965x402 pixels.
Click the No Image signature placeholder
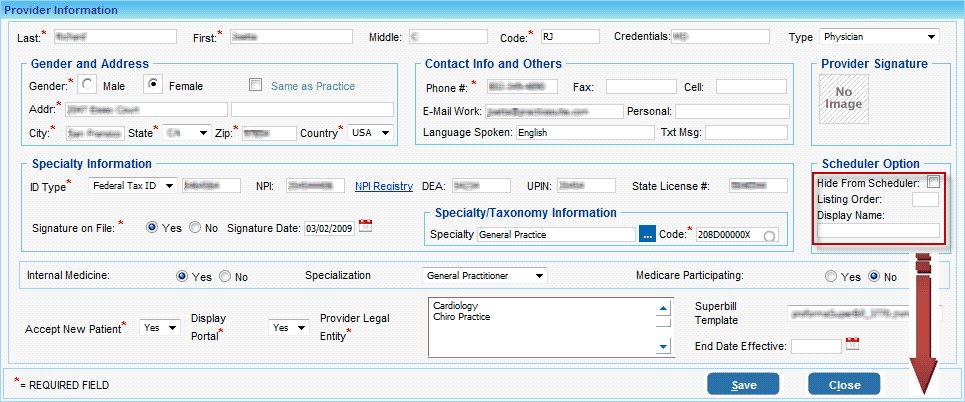point(842,97)
